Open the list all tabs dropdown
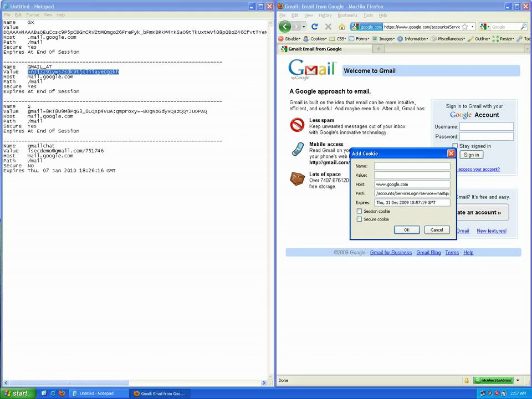 527,49
